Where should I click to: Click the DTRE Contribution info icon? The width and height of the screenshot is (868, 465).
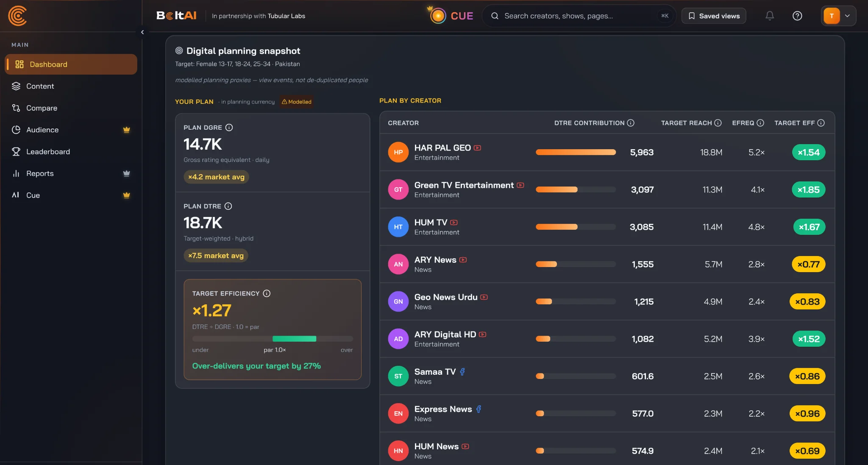coord(631,123)
